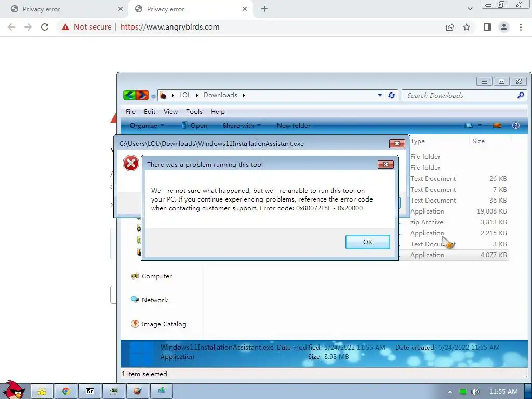Click the green Back arrow in Explorer
The width and height of the screenshot is (532, 399).
(129, 95)
